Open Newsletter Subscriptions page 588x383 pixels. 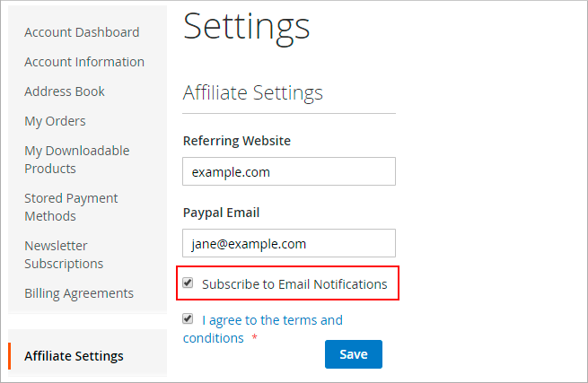(64, 255)
